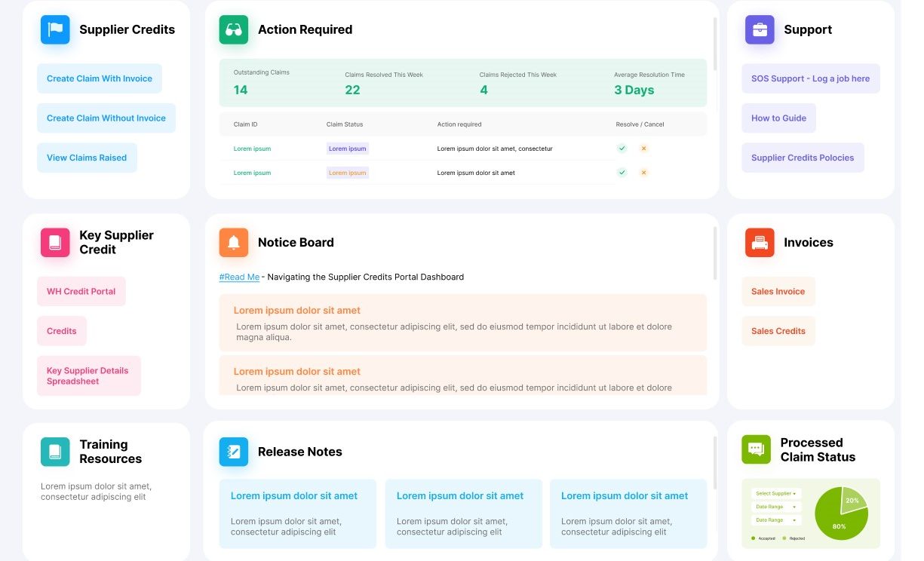Go to WH Credit Portal

pos(81,291)
